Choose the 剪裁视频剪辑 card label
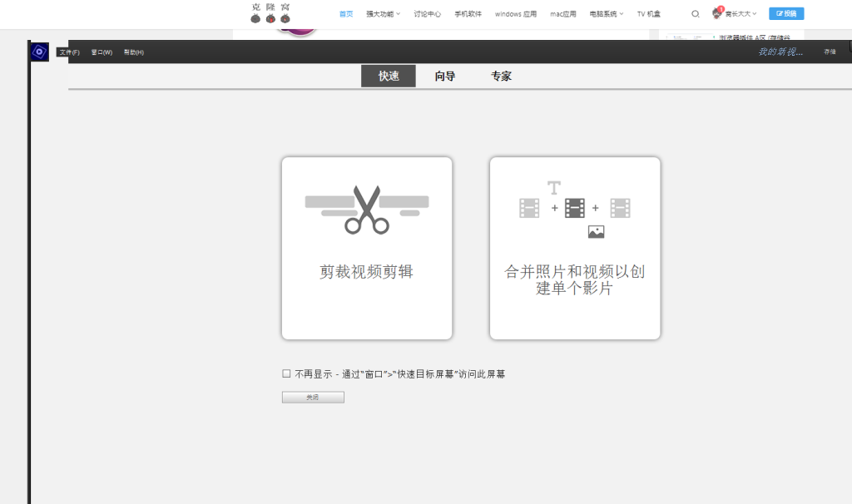Screen dimensions: 852x504 pos(366,272)
